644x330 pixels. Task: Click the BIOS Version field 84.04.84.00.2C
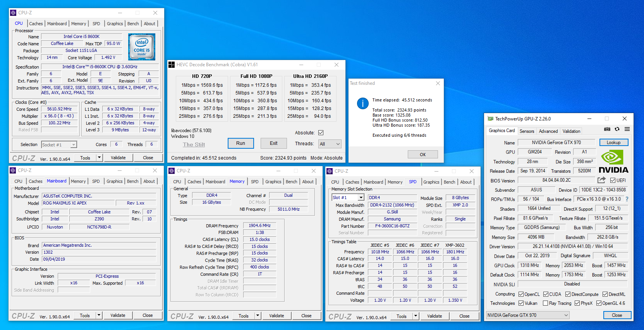(556, 180)
